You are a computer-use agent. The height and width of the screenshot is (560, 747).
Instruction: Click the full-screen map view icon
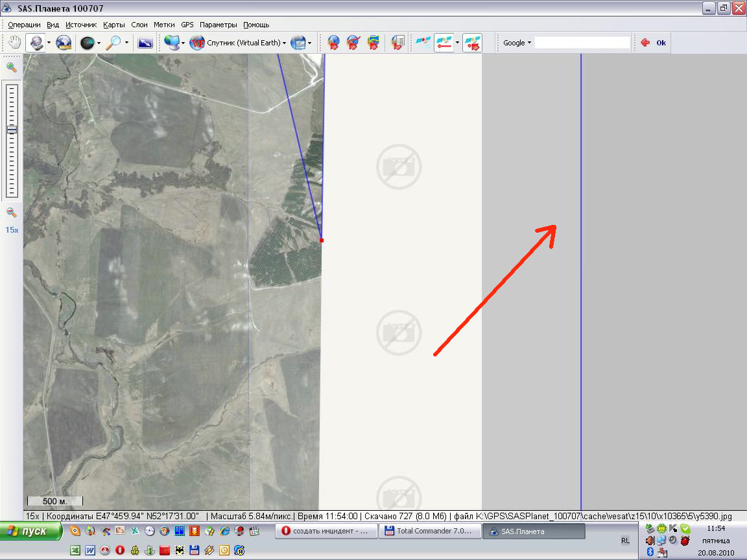145,43
